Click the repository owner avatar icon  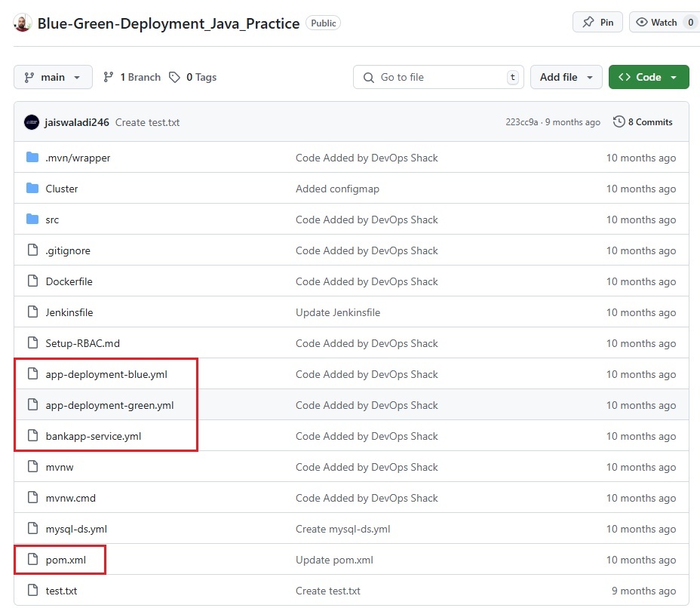coord(23,23)
